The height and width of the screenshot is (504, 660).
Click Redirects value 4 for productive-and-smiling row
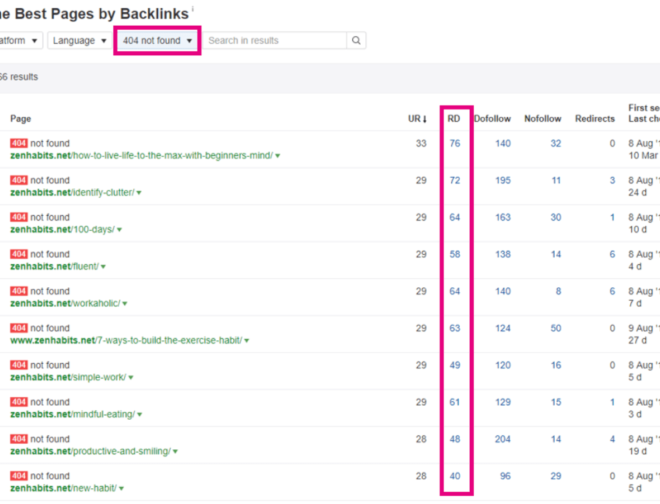tap(612, 439)
